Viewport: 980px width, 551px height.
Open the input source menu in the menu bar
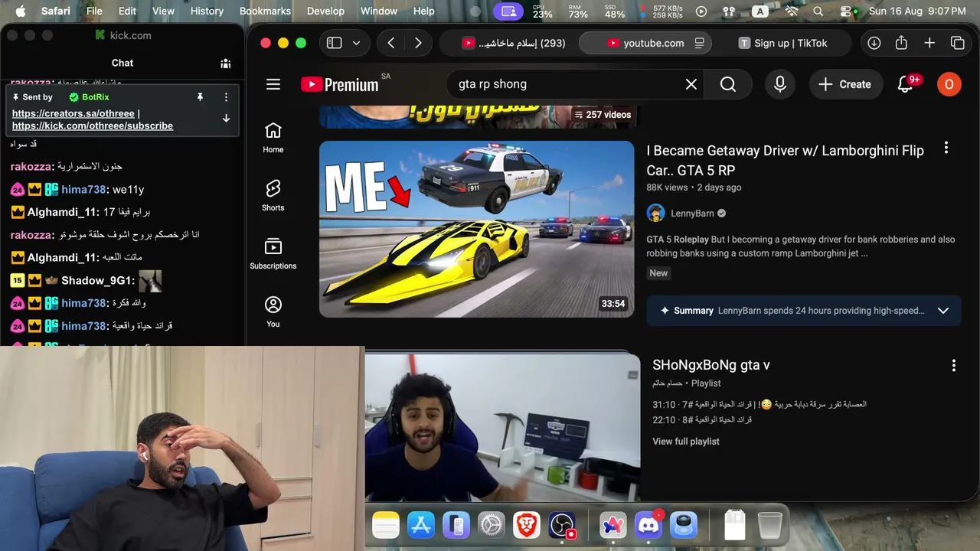coord(760,11)
